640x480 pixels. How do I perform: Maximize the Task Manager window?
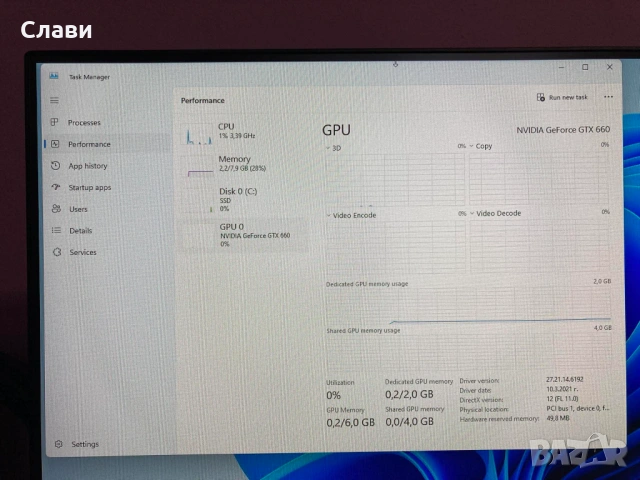tap(585, 67)
